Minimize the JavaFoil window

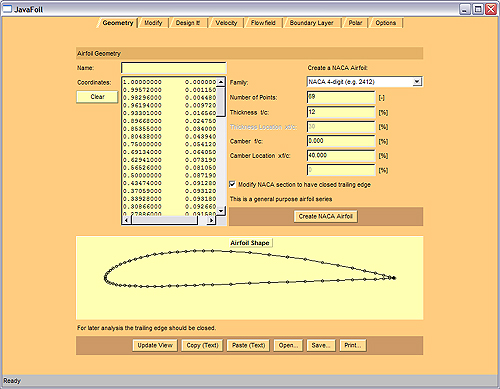click(465, 9)
